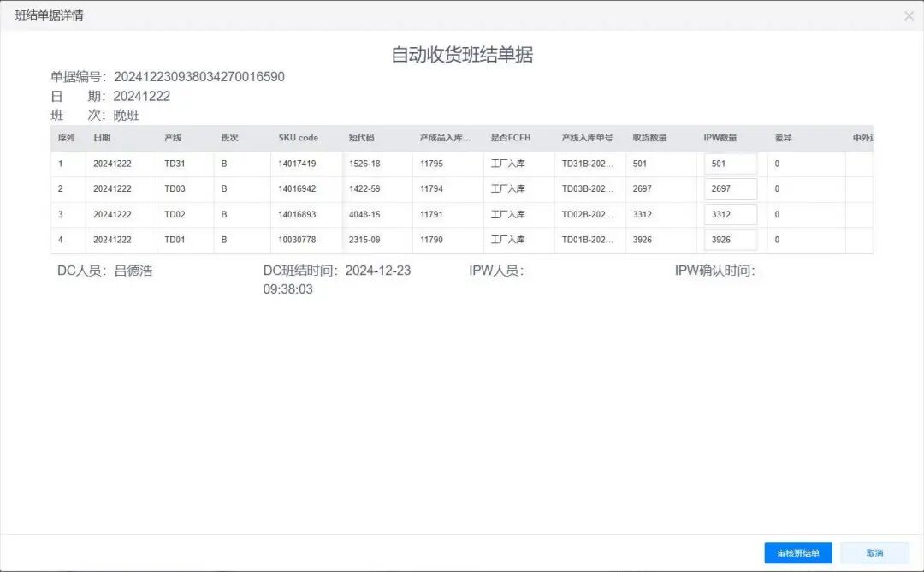Click the 收货数量 column header
The height and width of the screenshot is (572, 924).
coord(654,137)
